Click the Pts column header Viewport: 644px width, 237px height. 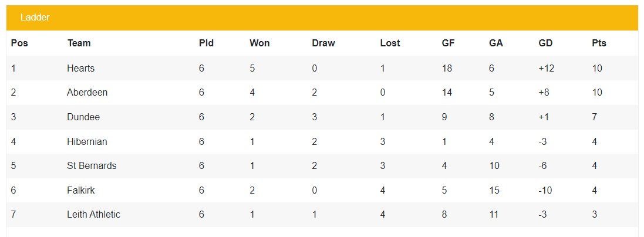pyautogui.click(x=599, y=43)
